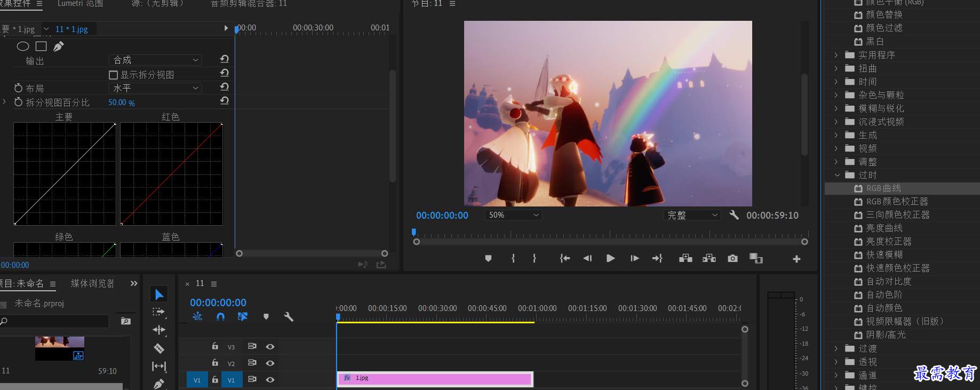The height and width of the screenshot is (390, 980).
Task: Toggle V3 track lock
Action: pos(215,346)
